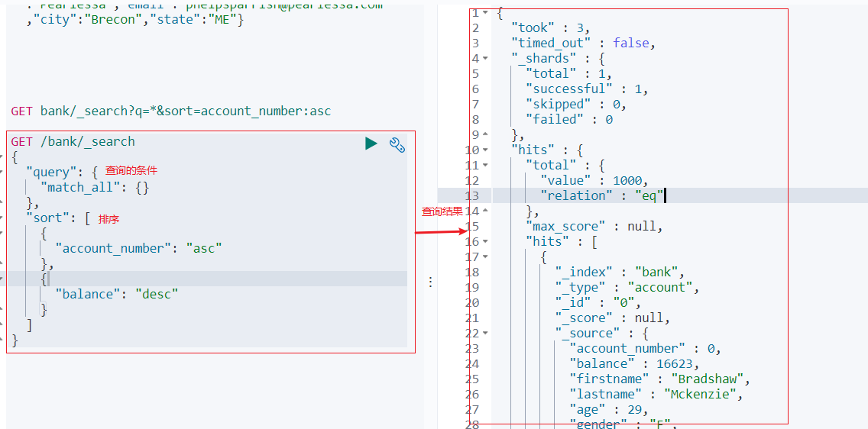The width and height of the screenshot is (868, 429).
Task: Click "age" : 29 in response
Action: pos(608,410)
